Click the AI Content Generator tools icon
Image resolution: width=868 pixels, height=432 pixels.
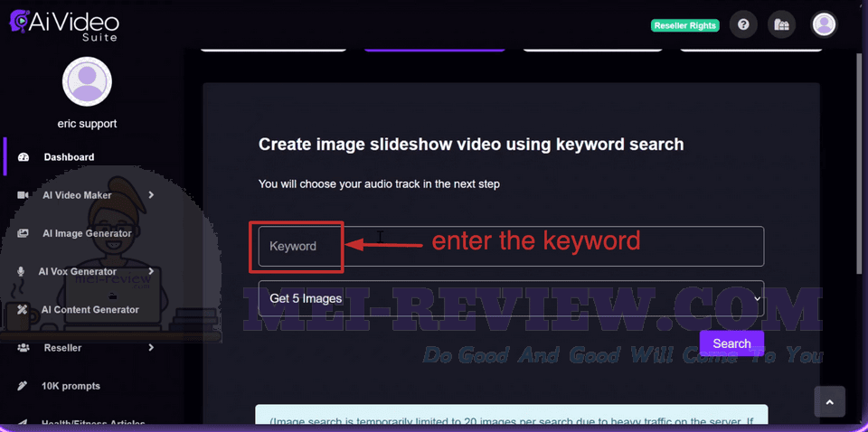tap(23, 310)
